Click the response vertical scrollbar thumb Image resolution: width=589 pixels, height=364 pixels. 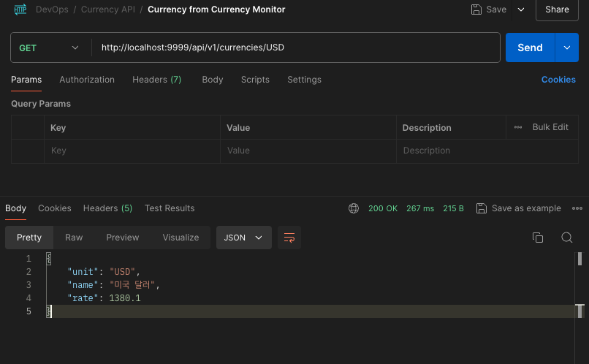tap(579, 259)
